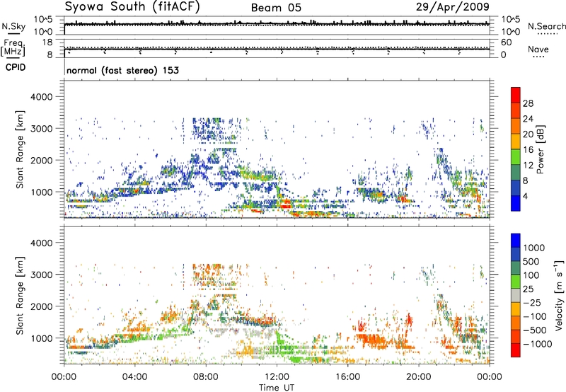Click the date "29/Apr/2009"

pos(453,7)
